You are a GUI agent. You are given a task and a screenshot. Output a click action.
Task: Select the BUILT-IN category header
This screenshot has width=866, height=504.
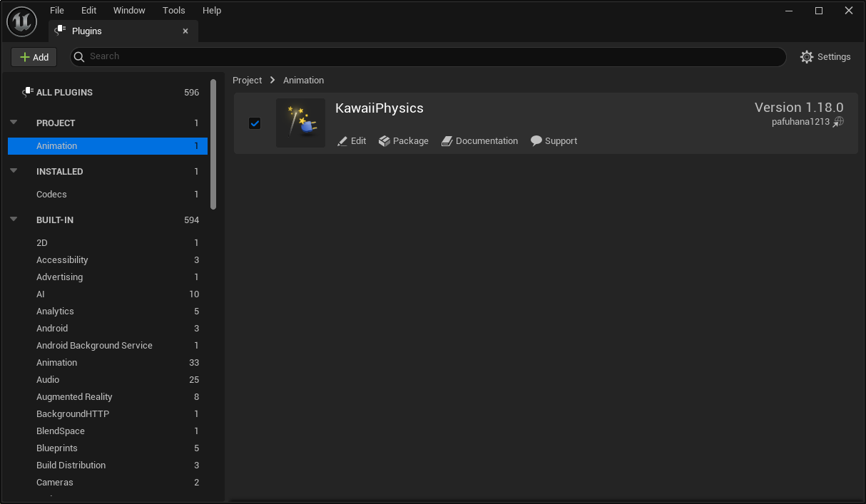point(108,220)
